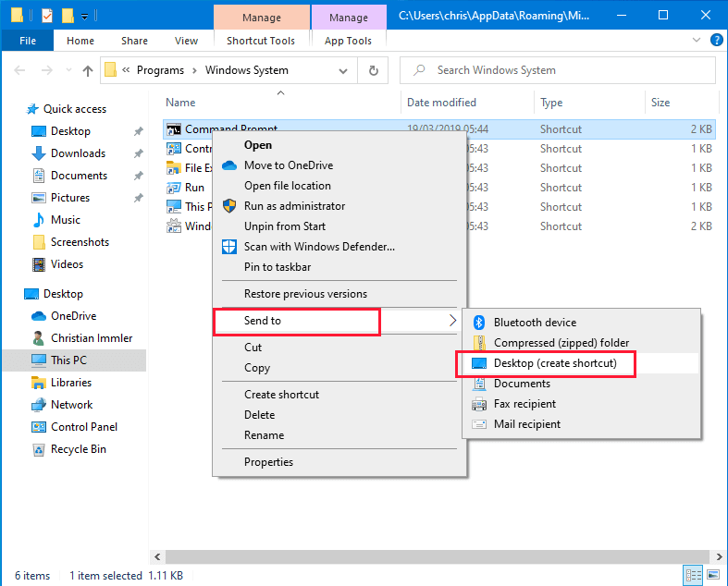Click the Help question mark icon
Screen dimensions: 728x586
coord(716,40)
